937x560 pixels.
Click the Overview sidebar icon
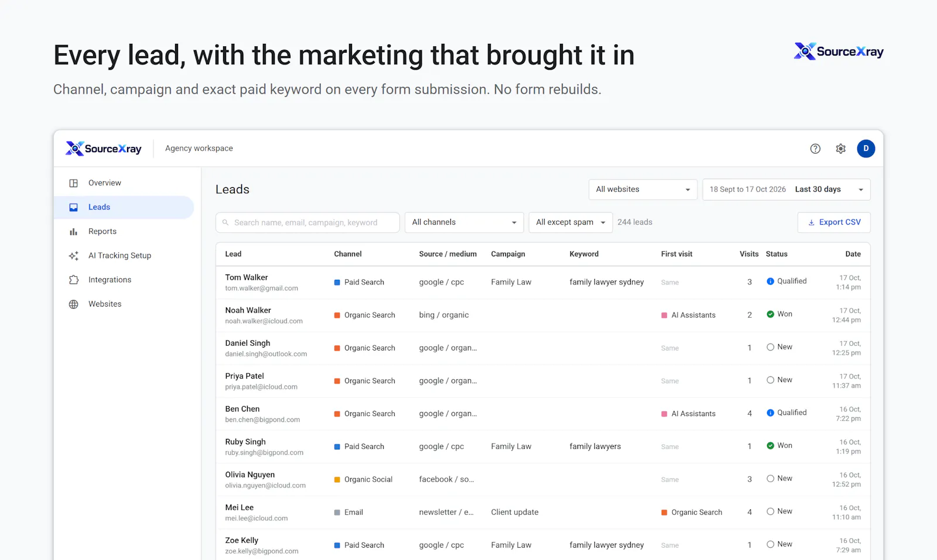(74, 183)
